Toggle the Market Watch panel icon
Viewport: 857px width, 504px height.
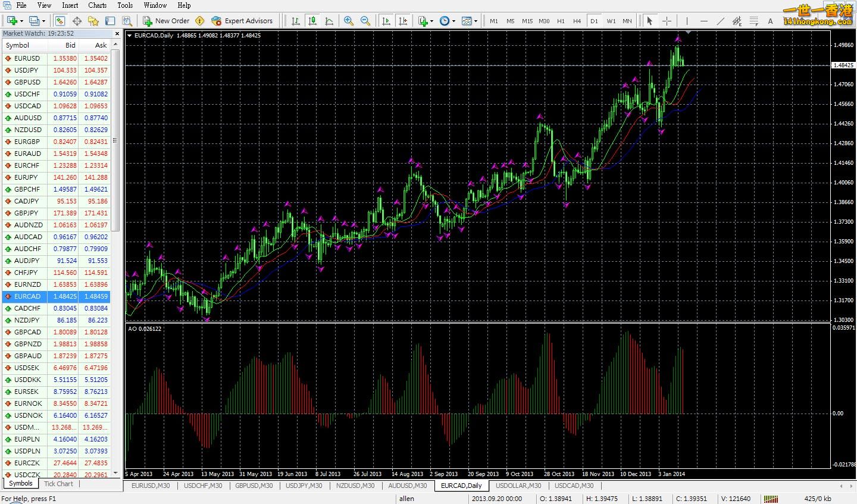tap(60, 21)
